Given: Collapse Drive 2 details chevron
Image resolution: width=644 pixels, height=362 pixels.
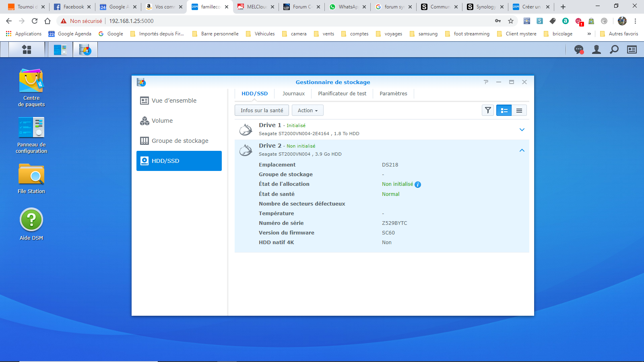Looking at the screenshot, I should coord(522,150).
